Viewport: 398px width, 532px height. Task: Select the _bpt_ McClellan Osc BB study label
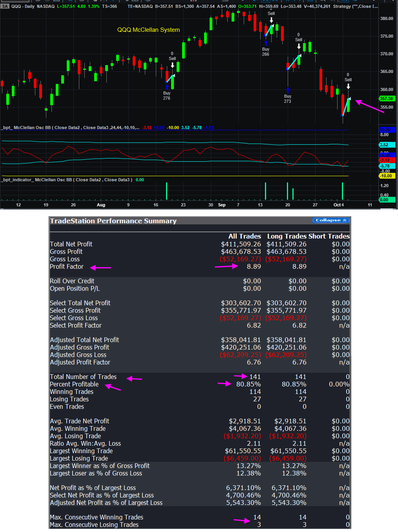pyautogui.click(x=70, y=128)
